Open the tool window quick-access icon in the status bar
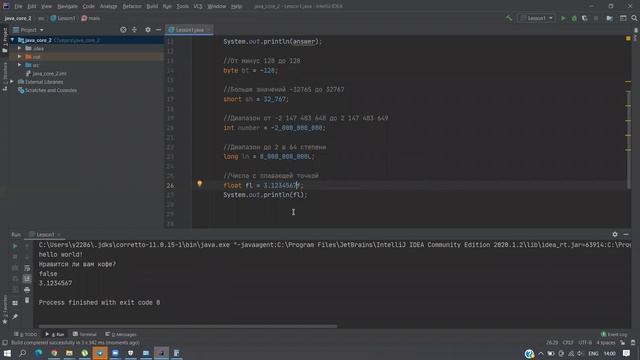Viewport: 640px width, 360px height. [5, 343]
